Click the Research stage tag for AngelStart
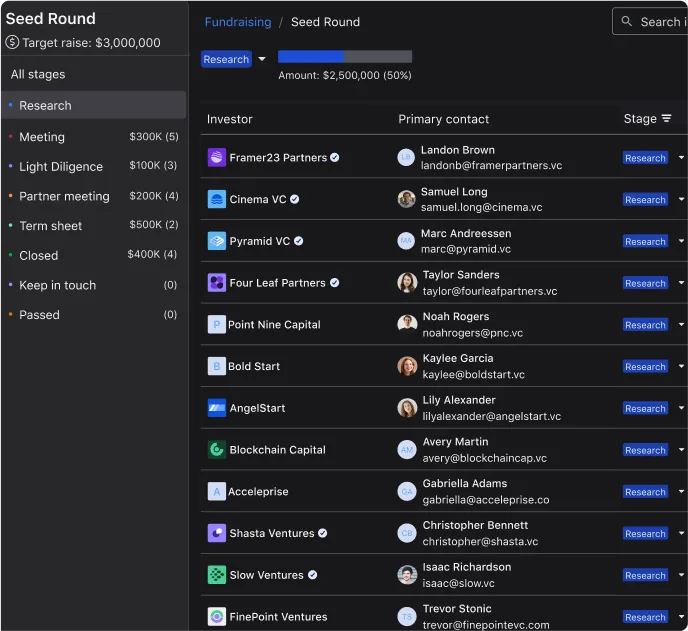This screenshot has height=631, width=688. pyautogui.click(x=645, y=408)
